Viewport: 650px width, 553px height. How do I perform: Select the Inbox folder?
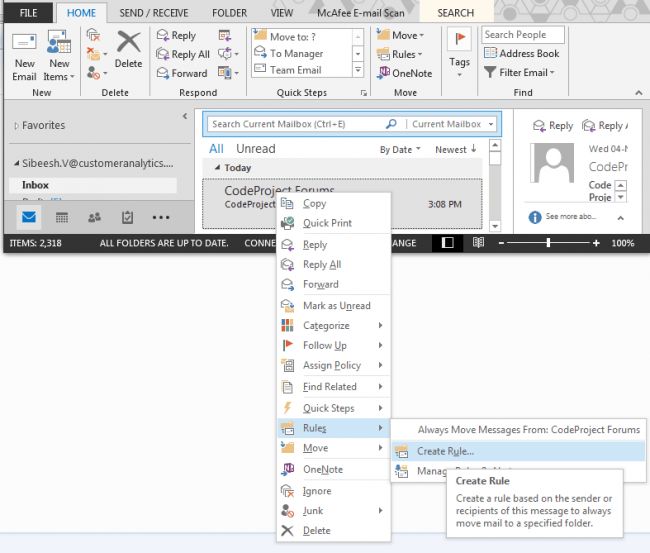coord(93,185)
